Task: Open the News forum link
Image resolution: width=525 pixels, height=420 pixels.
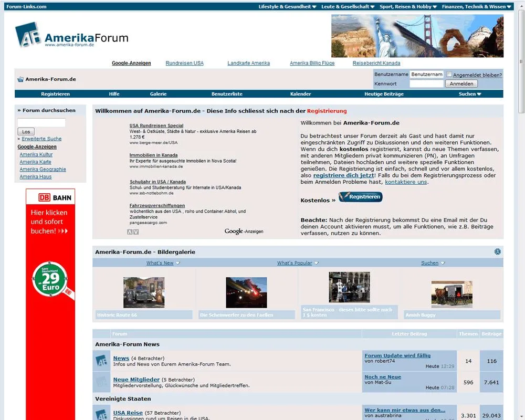Action: (121, 358)
